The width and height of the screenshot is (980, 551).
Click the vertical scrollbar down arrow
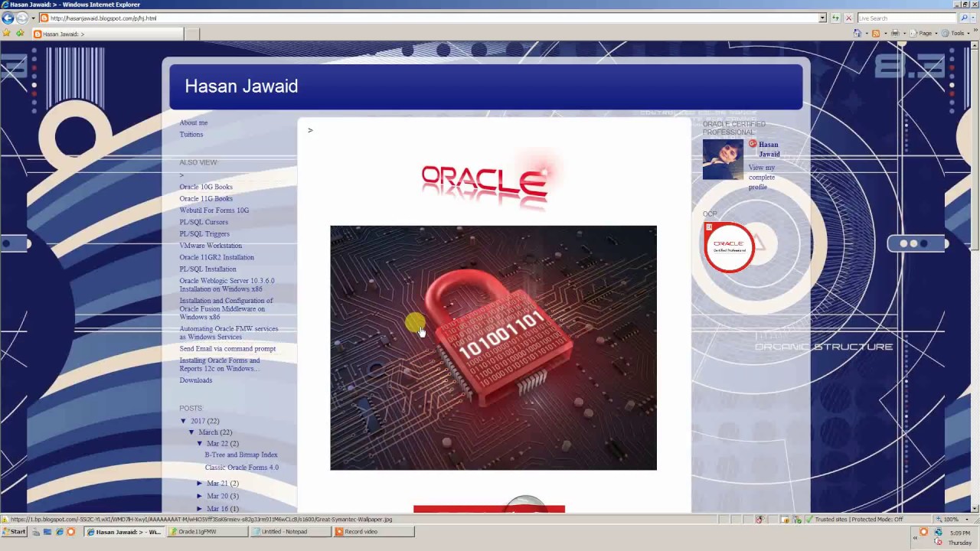tap(975, 508)
